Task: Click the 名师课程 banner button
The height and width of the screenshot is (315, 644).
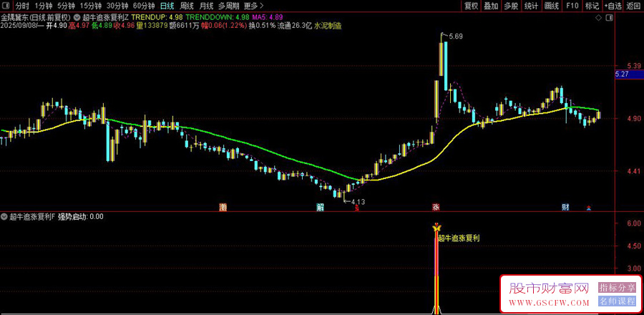Action: [617, 301]
